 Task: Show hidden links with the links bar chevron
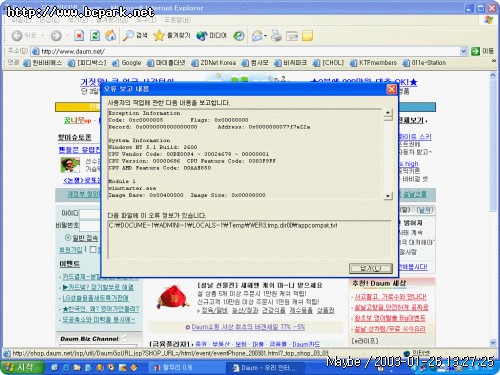coord(494,61)
